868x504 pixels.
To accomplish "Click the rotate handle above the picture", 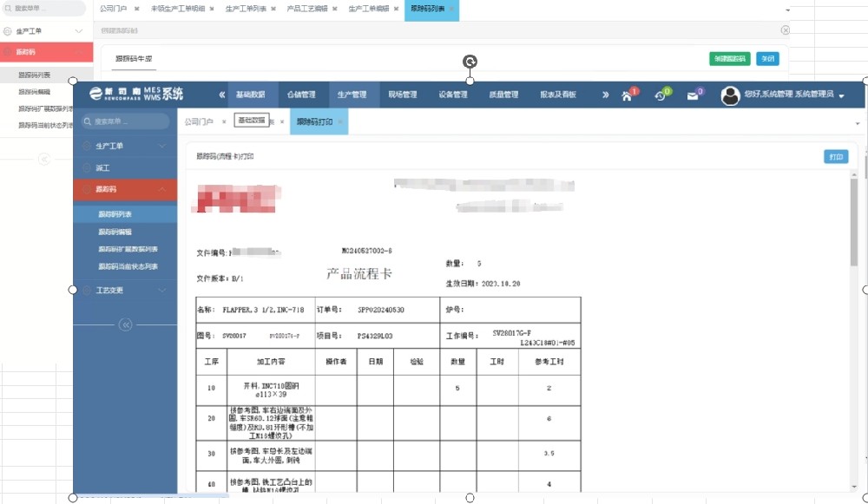I will pyautogui.click(x=470, y=62).
